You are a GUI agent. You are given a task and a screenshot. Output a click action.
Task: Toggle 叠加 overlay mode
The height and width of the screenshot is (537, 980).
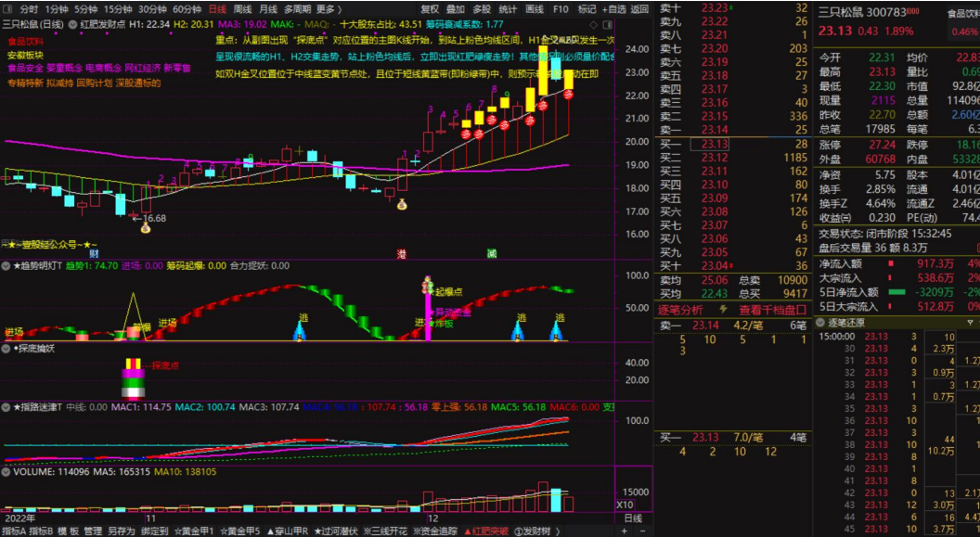click(456, 8)
